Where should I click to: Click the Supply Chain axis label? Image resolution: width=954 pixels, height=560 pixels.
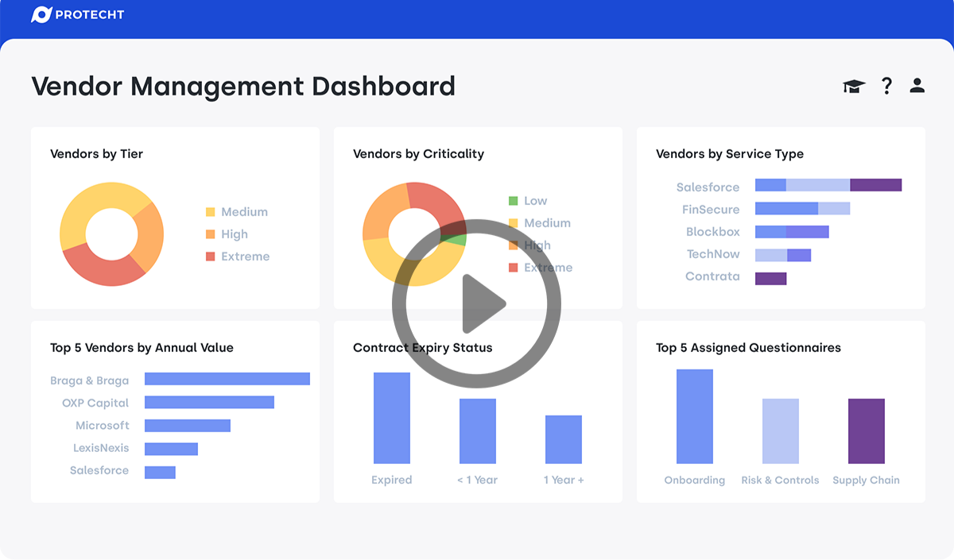(x=867, y=480)
